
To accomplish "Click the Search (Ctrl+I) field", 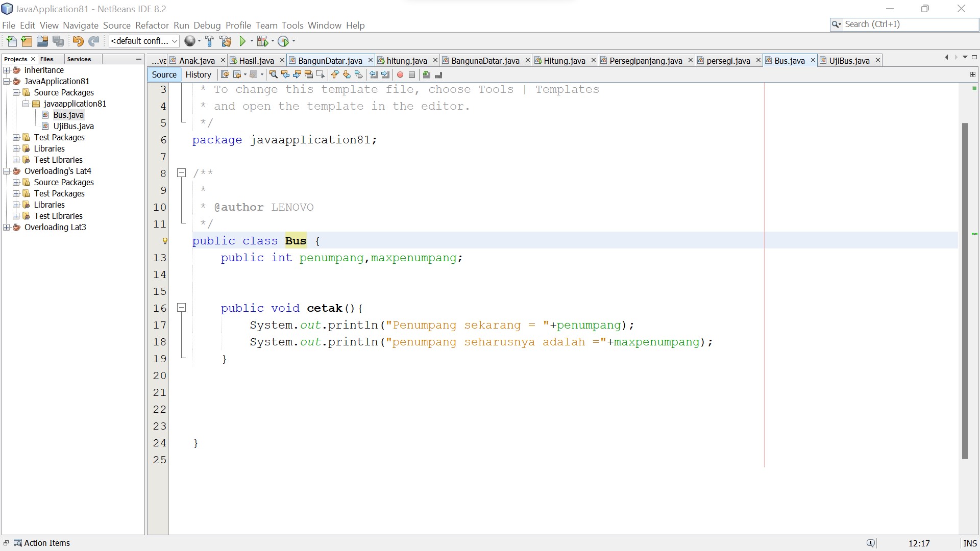I will [909, 24].
